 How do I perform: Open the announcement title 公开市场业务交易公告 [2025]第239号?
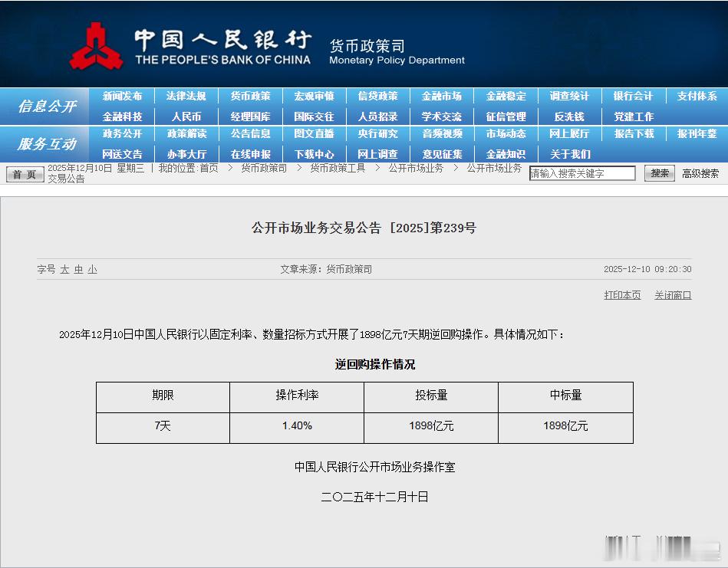tap(364, 228)
